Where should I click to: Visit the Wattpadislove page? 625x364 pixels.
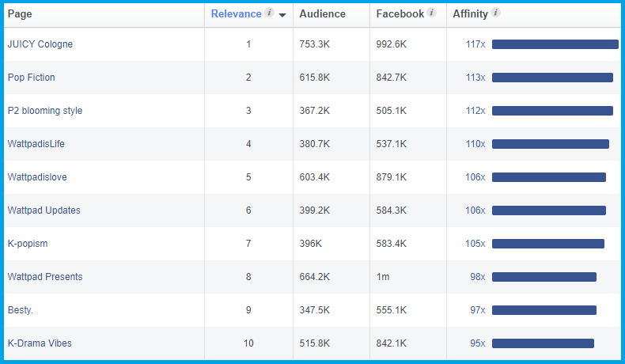[37, 177]
